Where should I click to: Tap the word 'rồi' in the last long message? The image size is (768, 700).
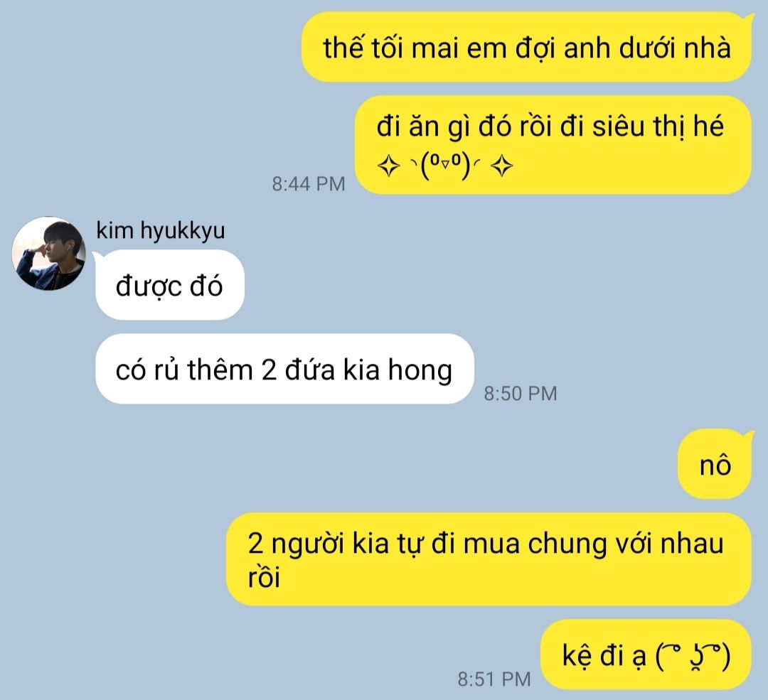coord(264,577)
